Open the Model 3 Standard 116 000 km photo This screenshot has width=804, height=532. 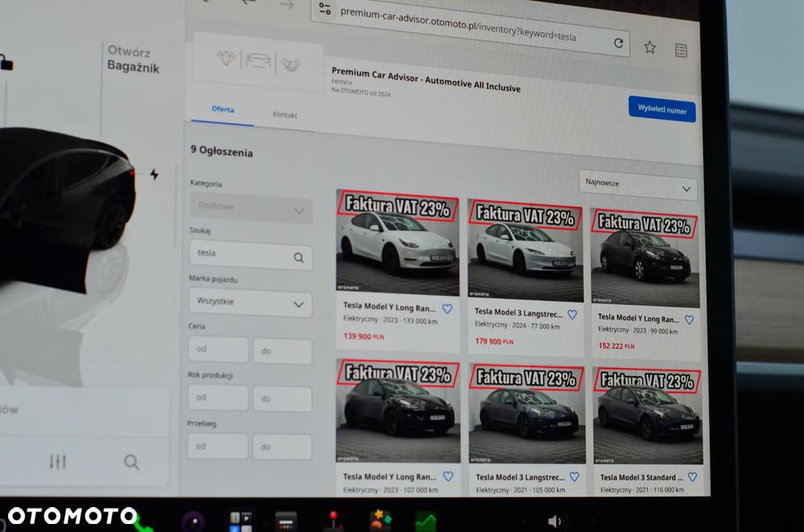[x=647, y=415]
